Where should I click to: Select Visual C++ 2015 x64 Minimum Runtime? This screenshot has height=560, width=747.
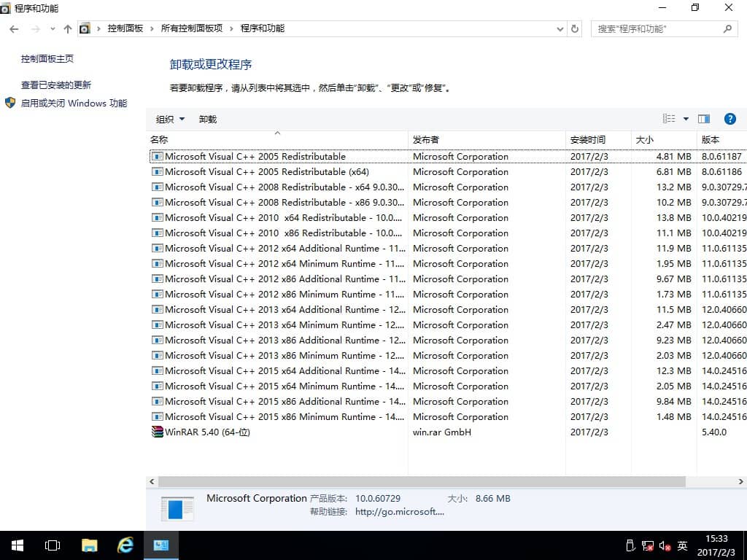pyautogui.click(x=448, y=386)
